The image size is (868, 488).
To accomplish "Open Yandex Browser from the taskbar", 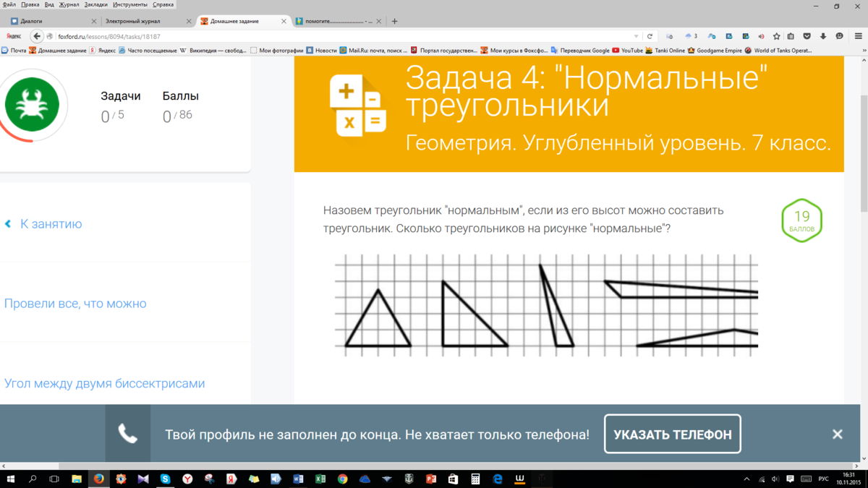I will click(x=187, y=479).
